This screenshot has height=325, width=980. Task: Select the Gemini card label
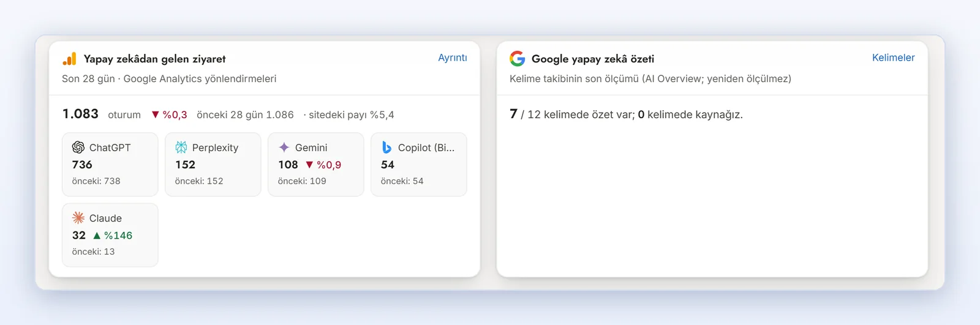click(x=311, y=148)
